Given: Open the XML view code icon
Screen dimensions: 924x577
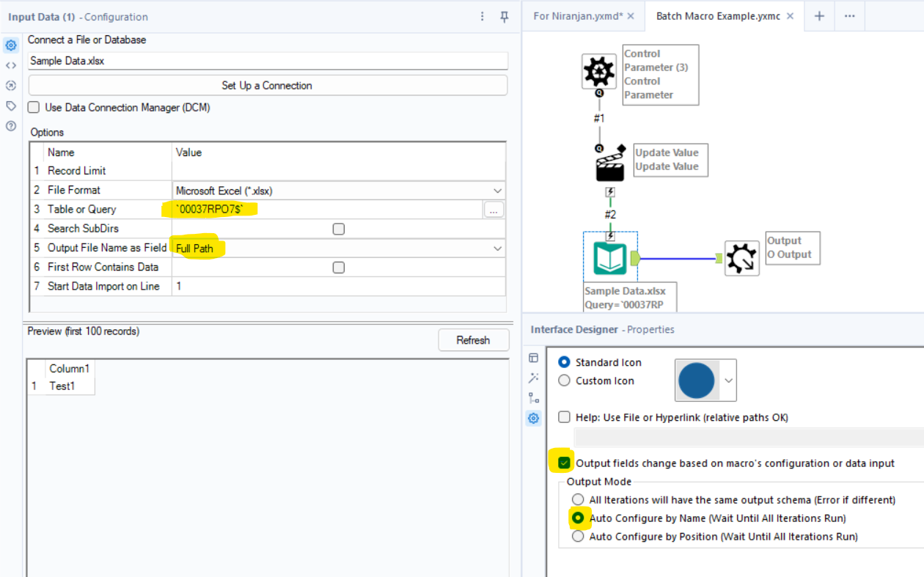Looking at the screenshot, I should coord(11,65).
